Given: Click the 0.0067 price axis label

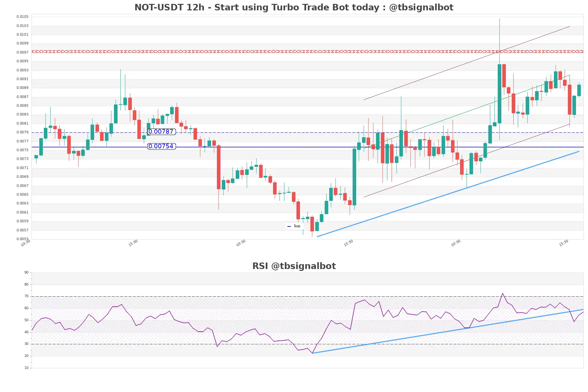Looking at the screenshot, I should click(x=22, y=186).
